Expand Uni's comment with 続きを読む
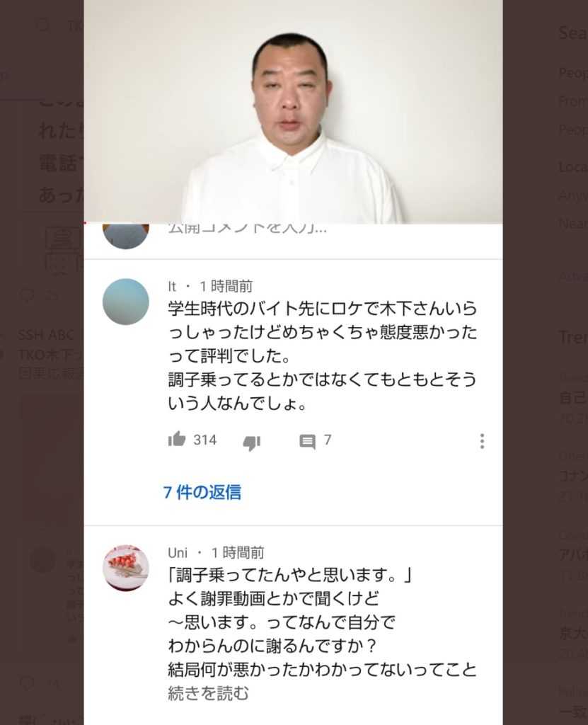588x725 pixels. pos(208,693)
